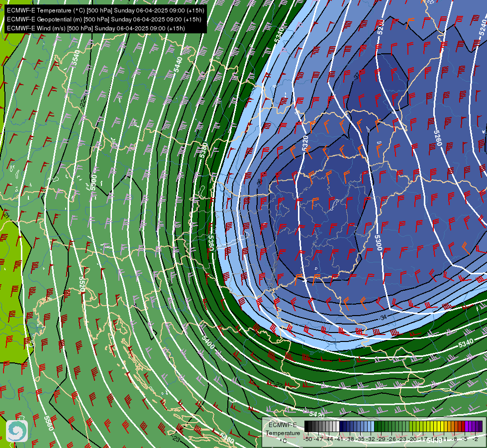This screenshot has width=487, height=448.
Task: Click the 5440 white contour label
Action: click(x=178, y=64)
